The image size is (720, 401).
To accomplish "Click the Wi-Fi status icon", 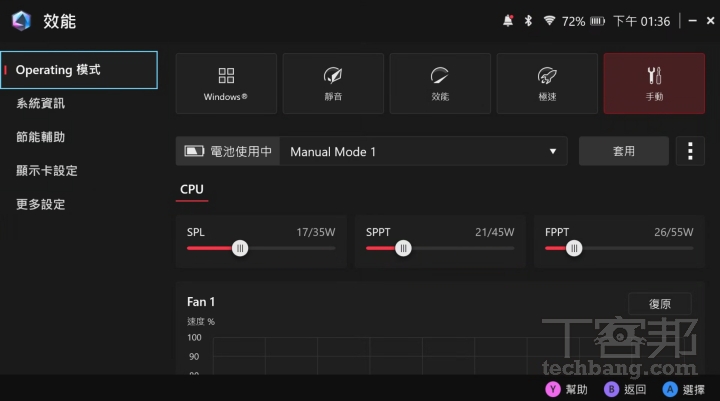I will tap(549, 20).
